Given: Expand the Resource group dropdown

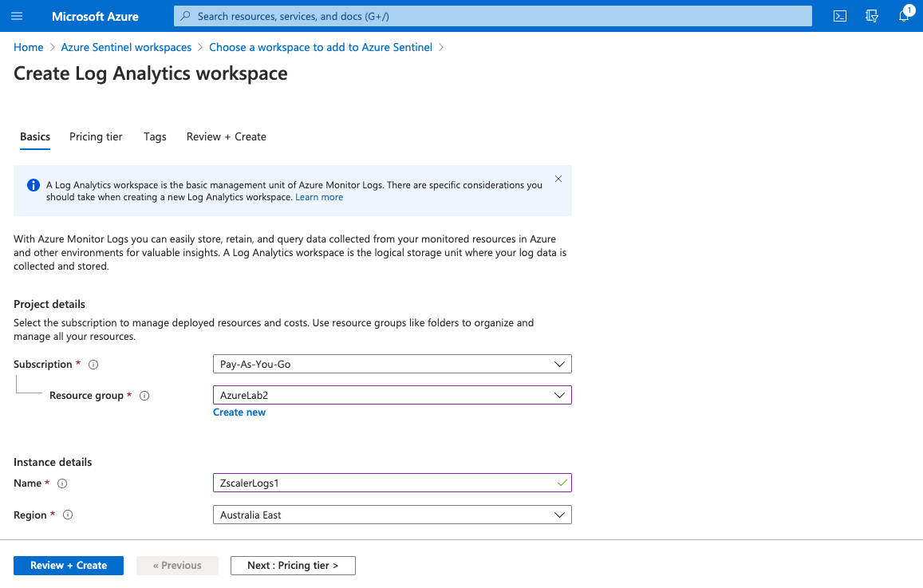Looking at the screenshot, I should 392,395.
